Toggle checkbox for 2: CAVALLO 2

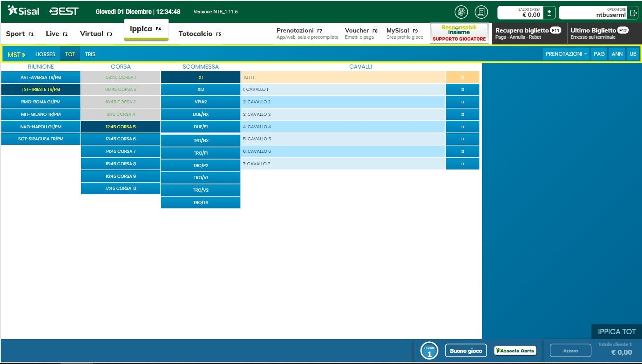(462, 102)
